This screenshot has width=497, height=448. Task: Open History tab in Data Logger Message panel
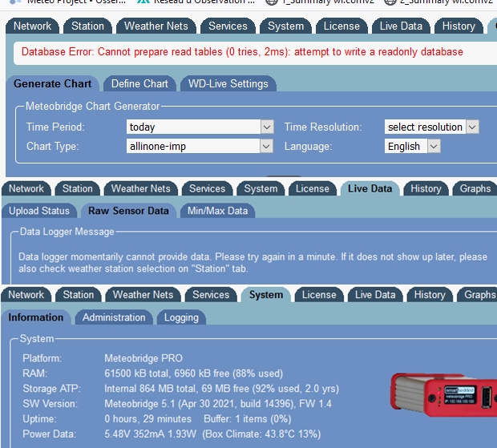pos(426,188)
